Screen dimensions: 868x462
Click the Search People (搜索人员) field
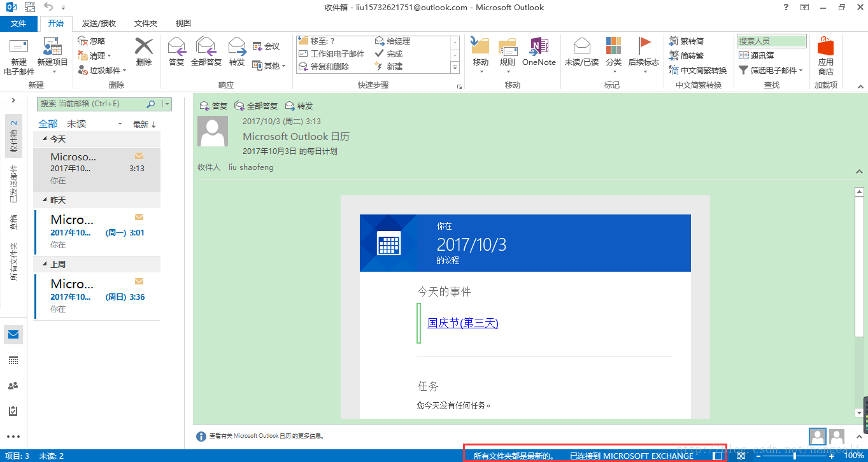(772, 41)
